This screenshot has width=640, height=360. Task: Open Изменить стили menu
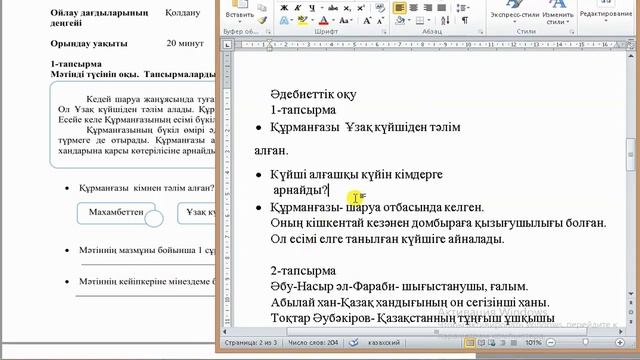[x=558, y=12]
